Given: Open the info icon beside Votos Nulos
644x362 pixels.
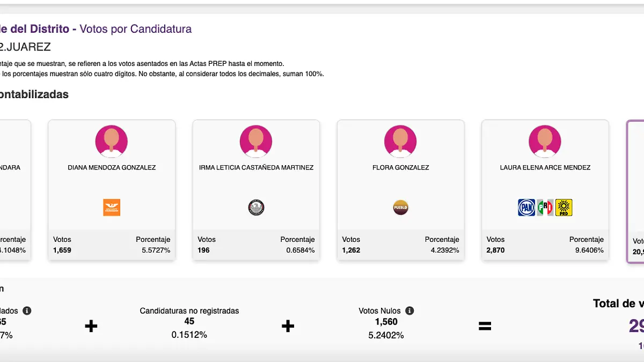Looking at the screenshot, I should click(x=409, y=311).
